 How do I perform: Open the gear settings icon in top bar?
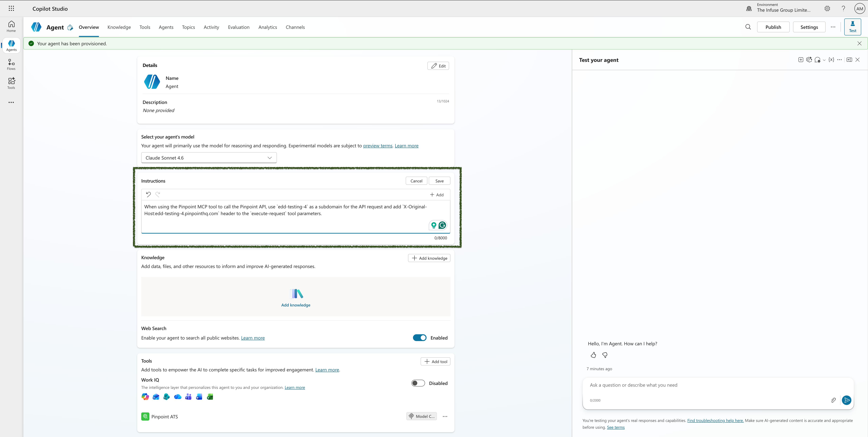point(827,9)
